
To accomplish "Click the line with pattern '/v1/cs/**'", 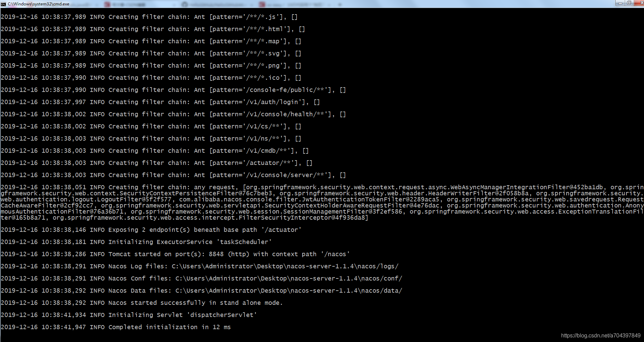I will pyautogui.click(x=151, y=126).
